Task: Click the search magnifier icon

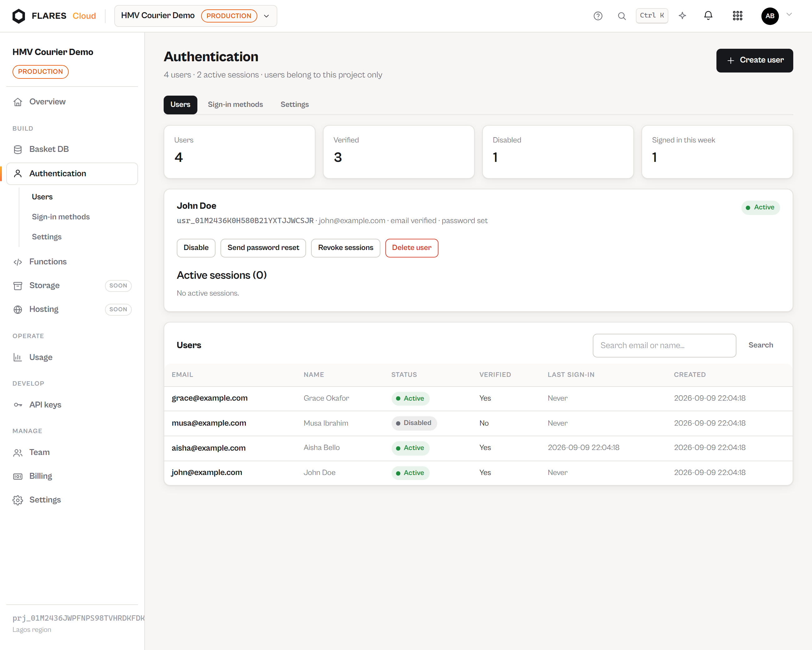Action: click(x=621, y=16)
